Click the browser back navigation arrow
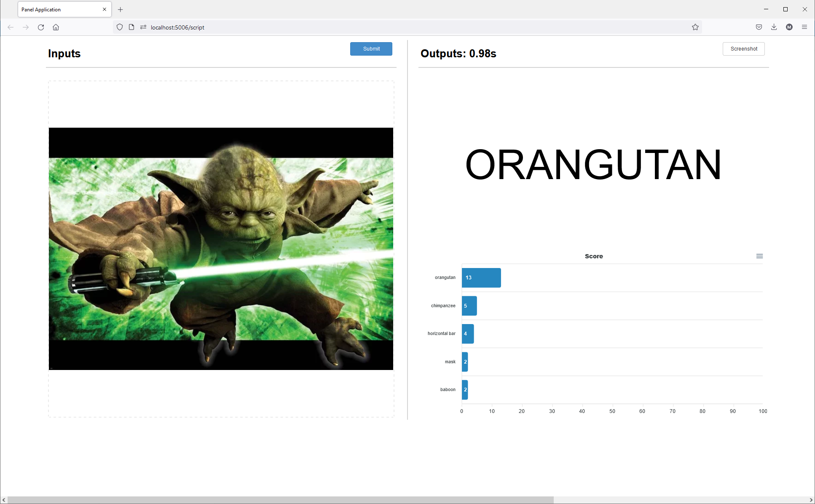Screen dimensions: 815x504 coord(11,27)
